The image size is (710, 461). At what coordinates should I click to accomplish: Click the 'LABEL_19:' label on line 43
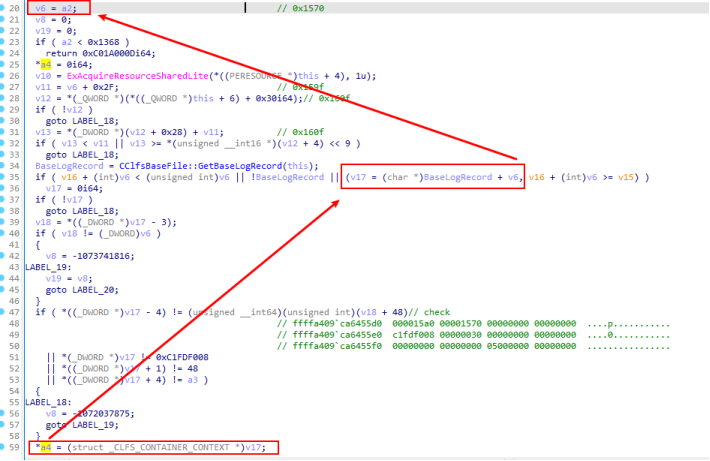click(x=48, y=267)
